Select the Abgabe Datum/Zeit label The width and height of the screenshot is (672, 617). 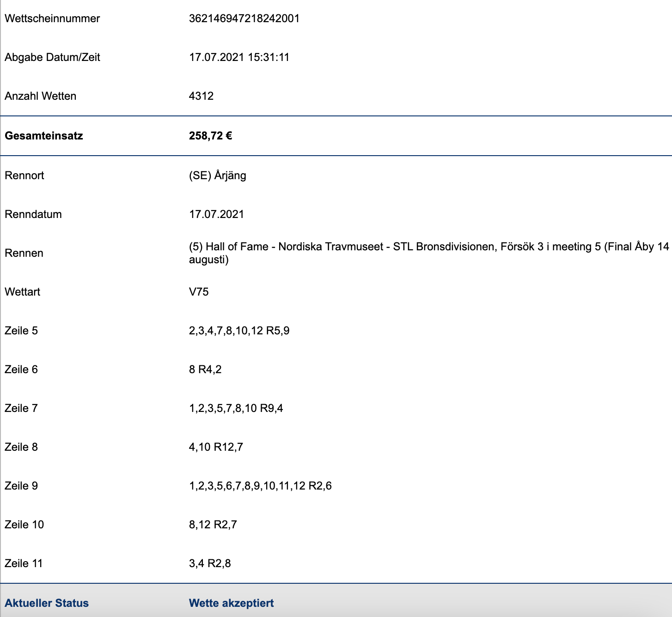tap(52, 57)
